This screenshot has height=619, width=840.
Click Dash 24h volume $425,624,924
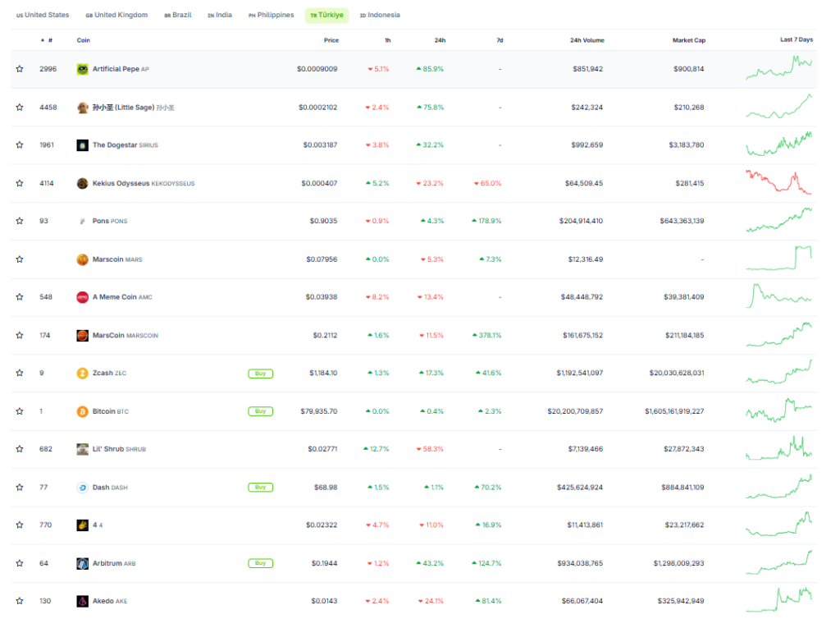[x=580, y=488]
